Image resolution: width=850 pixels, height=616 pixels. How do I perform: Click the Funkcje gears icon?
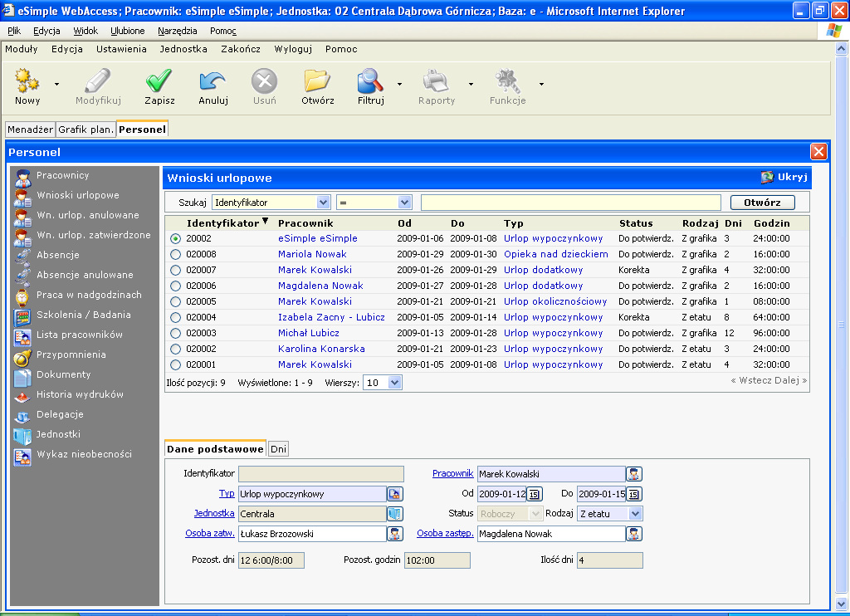tap(507, 81)
